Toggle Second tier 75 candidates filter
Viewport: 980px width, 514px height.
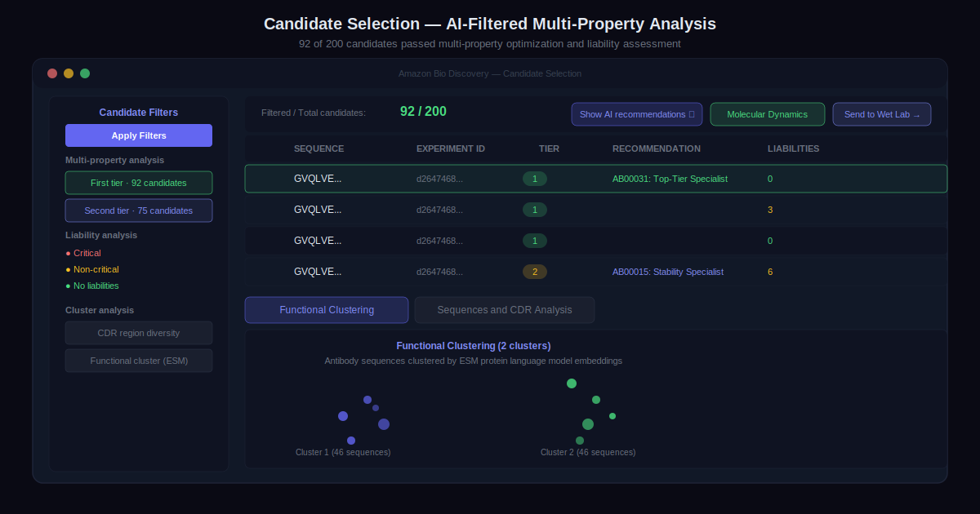(x=139, y=210)
